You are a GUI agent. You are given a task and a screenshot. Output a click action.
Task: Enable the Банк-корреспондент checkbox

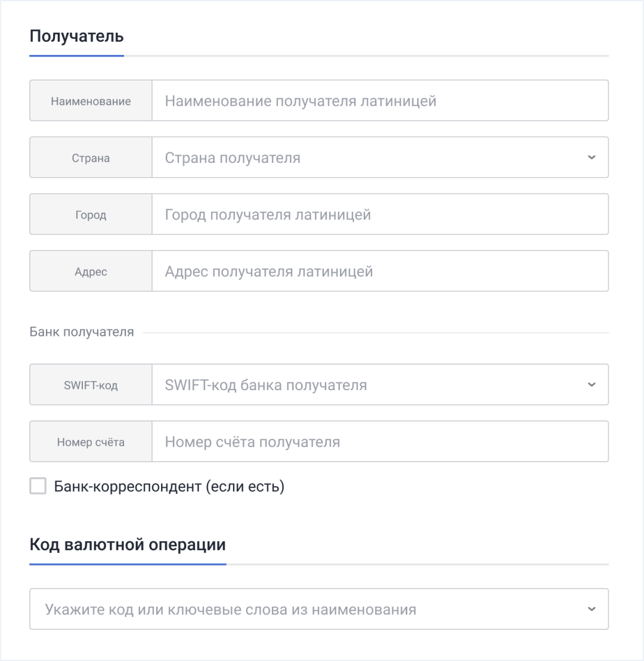click(38, 487)
